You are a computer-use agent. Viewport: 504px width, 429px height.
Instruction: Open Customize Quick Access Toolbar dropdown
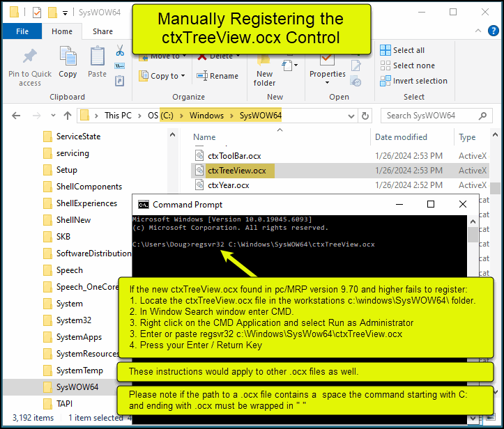pyautogui.click(x=66, y=13)
